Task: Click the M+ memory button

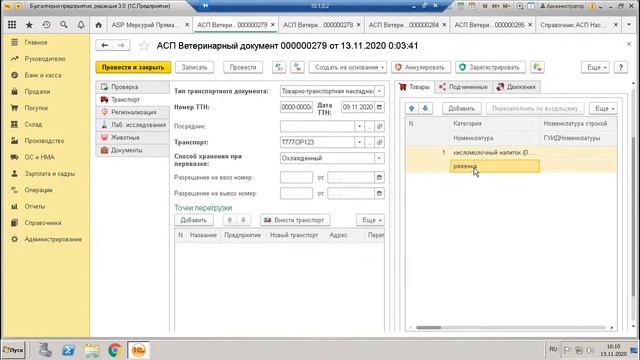Action: click(x=496, y=6)
